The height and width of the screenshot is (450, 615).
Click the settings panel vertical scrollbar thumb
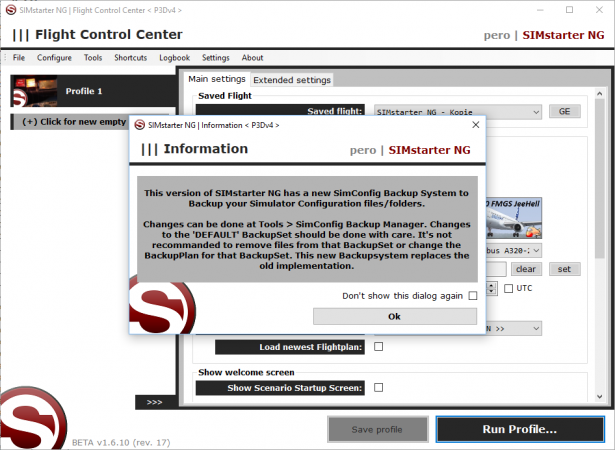(599, 179)
